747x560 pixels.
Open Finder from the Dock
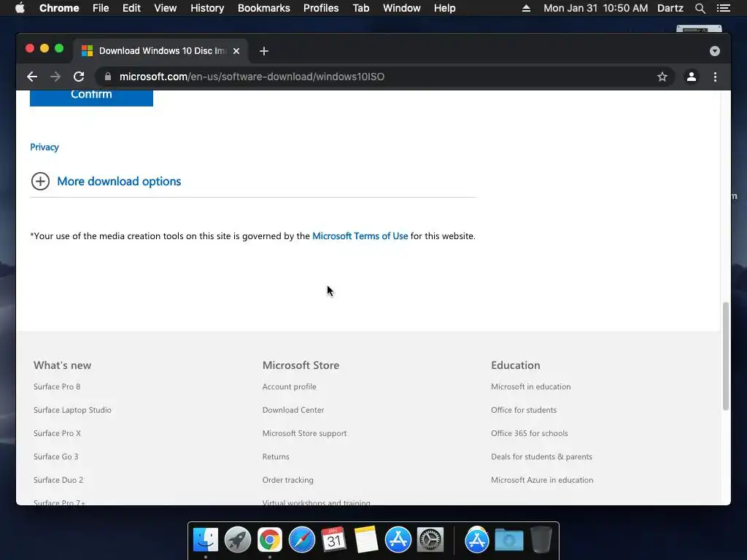click(x=205, y=540)
